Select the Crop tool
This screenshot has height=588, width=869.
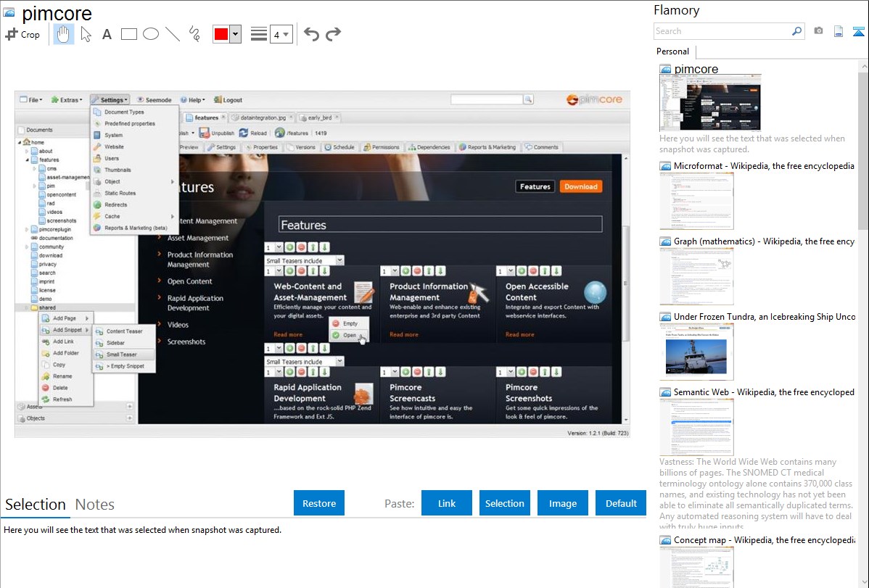[22, 34]
